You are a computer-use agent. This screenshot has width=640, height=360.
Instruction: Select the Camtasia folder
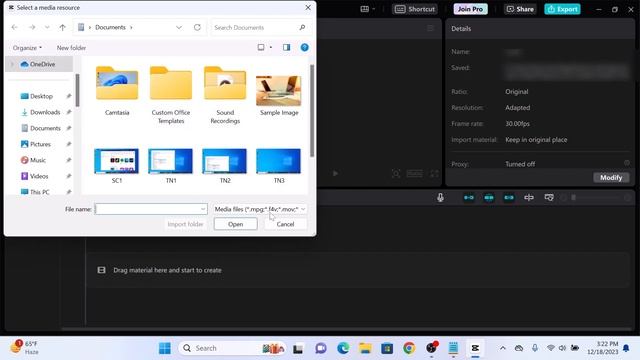[117, 91]
